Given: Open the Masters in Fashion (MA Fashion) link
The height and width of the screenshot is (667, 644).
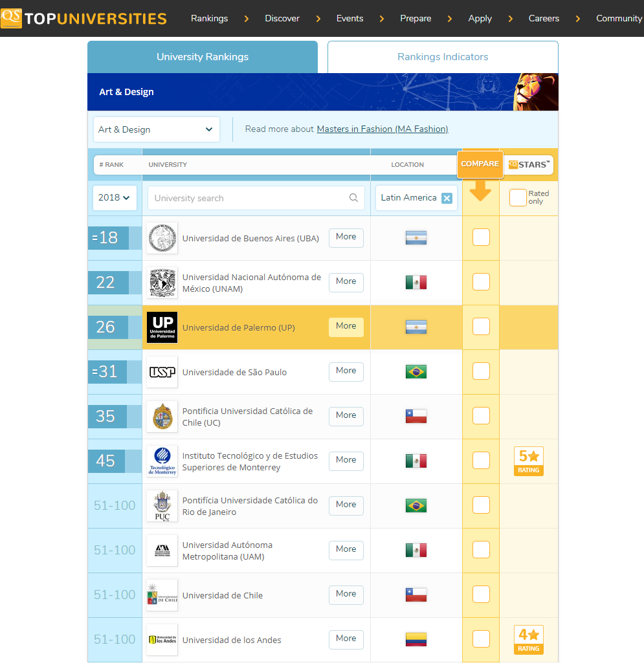Looking at the screenshot, I should click(383, 129).
